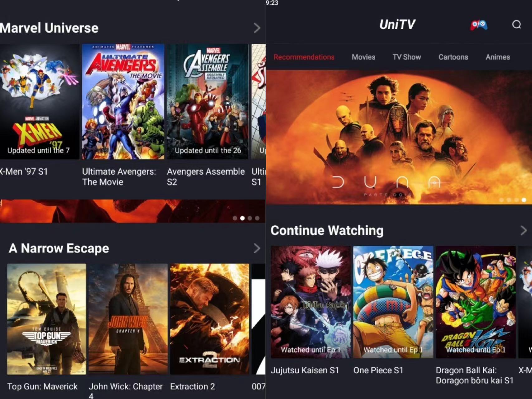Open the game controller icon
Image resolution: width=532 pixels, height=399 pixels.
pyautogui.click(x=479, y=25)
